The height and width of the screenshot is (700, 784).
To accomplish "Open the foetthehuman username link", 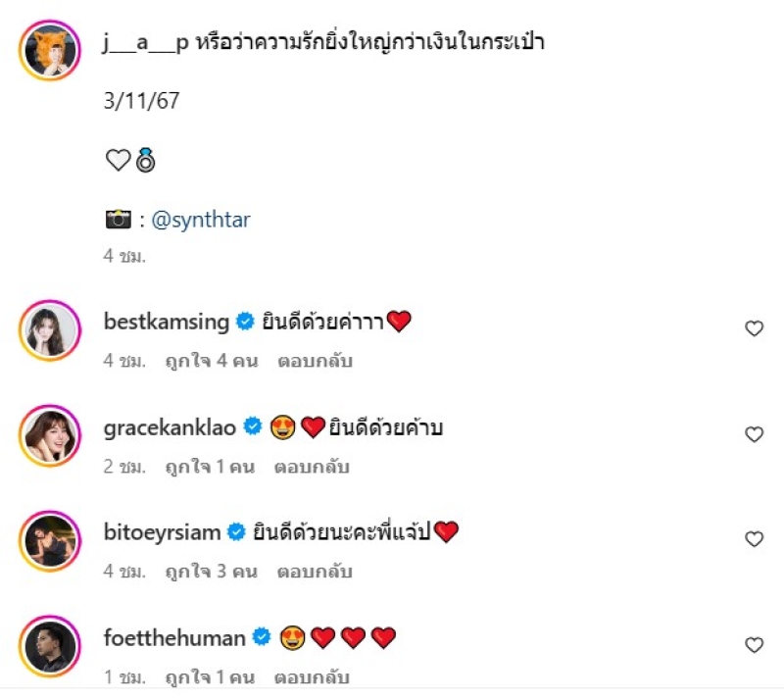I will (174, 638).
